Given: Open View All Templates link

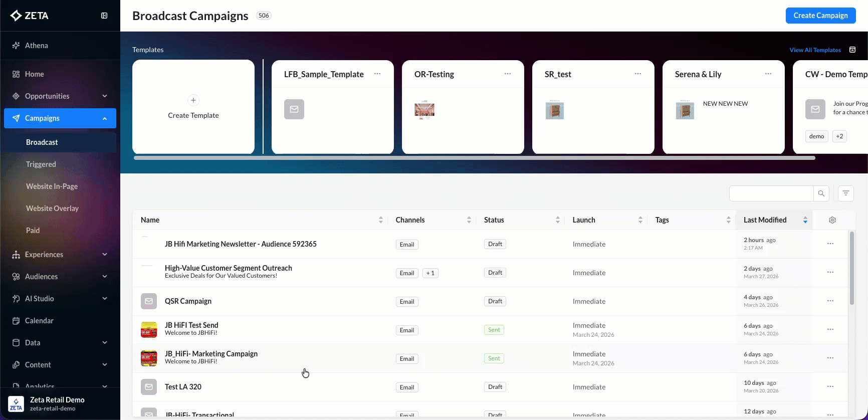Looking at the screenshot, I should pyautogui.click(x=815, y=50).
